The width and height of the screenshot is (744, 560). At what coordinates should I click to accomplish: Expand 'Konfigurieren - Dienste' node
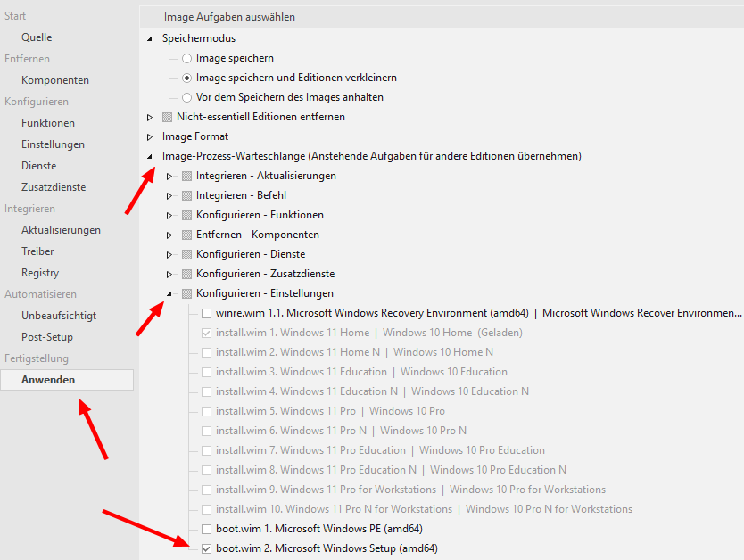169,255
